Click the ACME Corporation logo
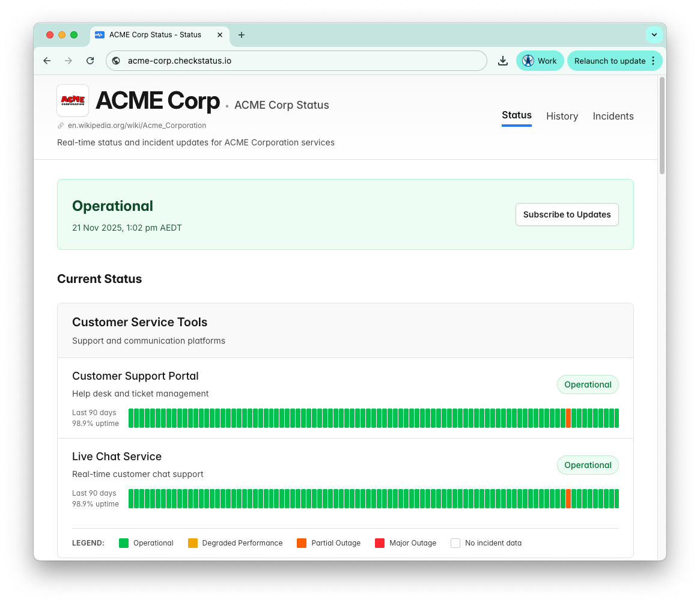This screenshot has width=700, height=605. pos(72,100)
